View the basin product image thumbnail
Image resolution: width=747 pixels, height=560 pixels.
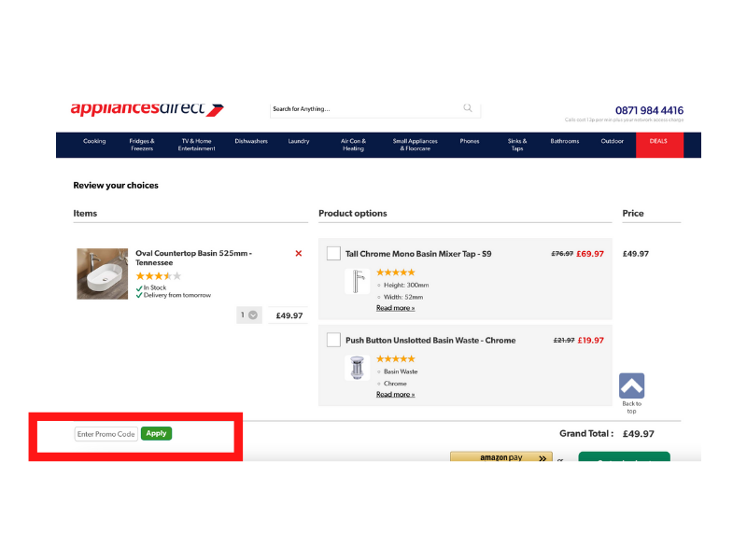pos(102,273)
